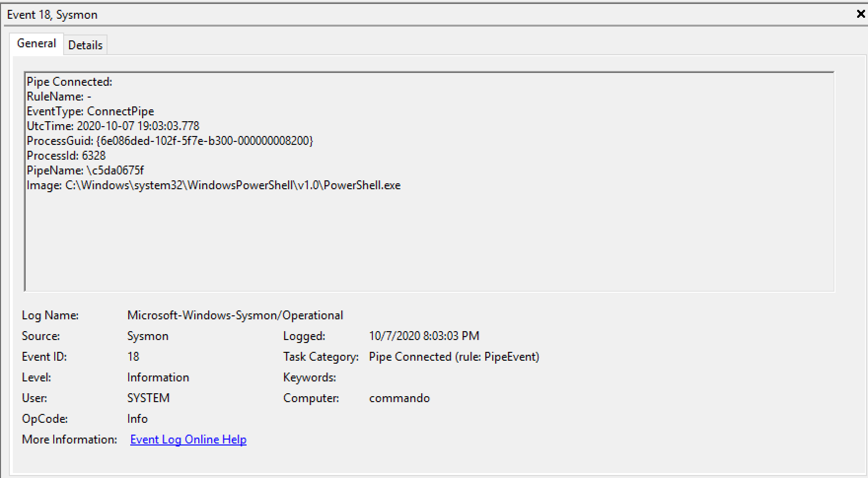Image resolution: width=868 pixels, height=478 pixels.
Task: Click the RuleName line in description
Action: tap(59, 97)
